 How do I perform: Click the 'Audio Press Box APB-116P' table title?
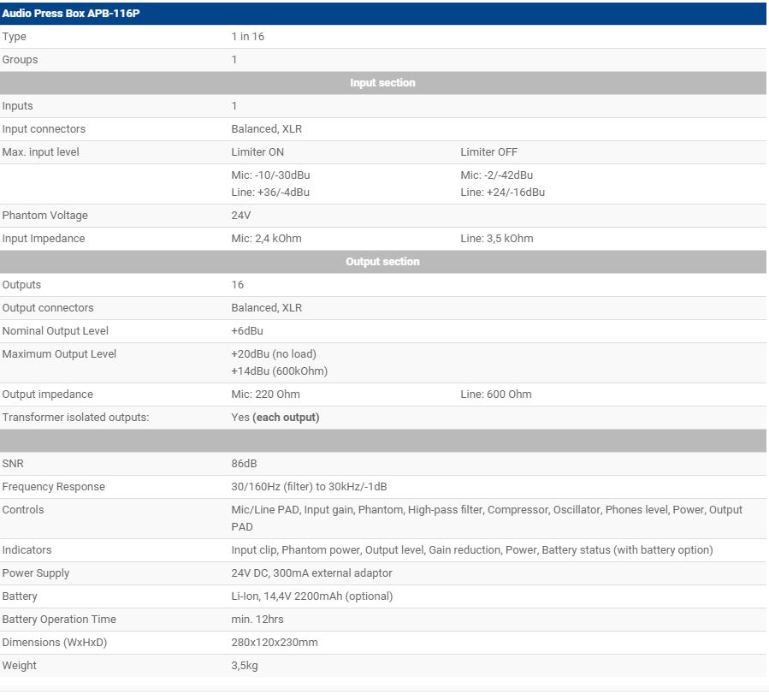[x=71, y=13]
